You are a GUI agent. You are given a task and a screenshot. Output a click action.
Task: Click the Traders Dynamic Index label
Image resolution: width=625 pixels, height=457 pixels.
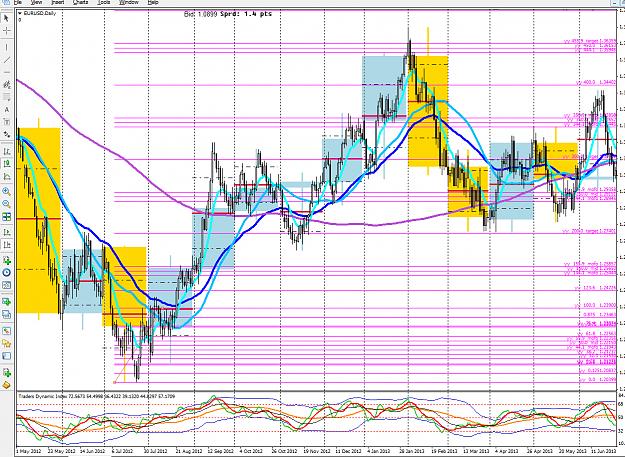43,396
